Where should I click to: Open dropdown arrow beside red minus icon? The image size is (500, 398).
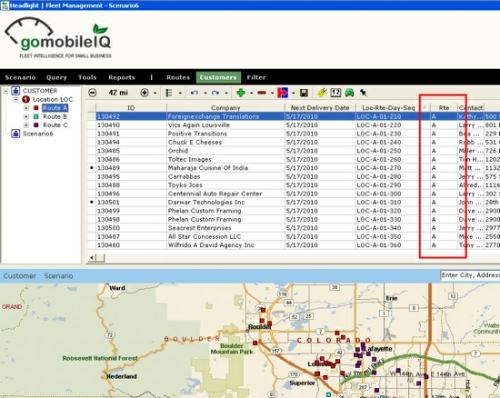[x=272, y=93]
